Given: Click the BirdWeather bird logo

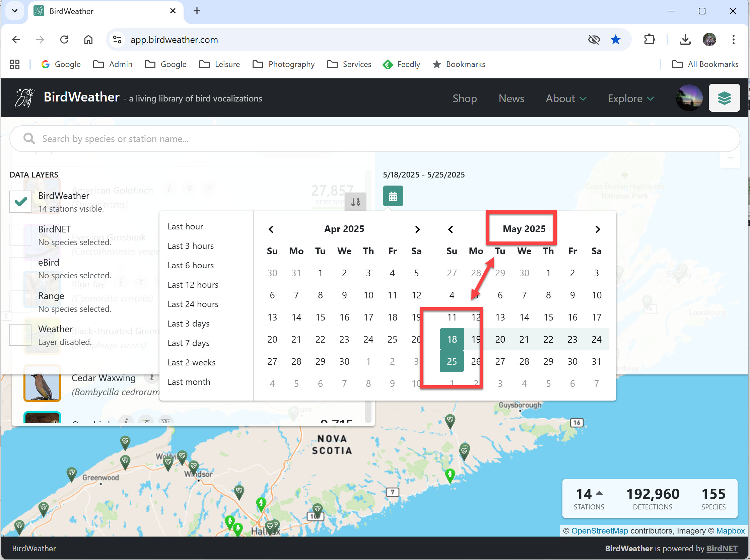Looking at the screenshot, I should click(24, 98).
